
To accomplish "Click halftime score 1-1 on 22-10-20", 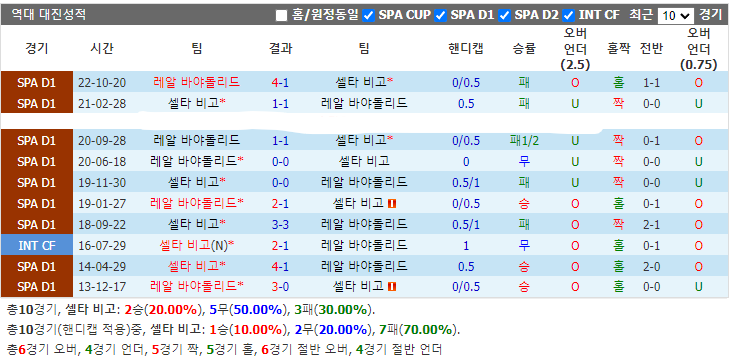I will click(x=651, y=83).
